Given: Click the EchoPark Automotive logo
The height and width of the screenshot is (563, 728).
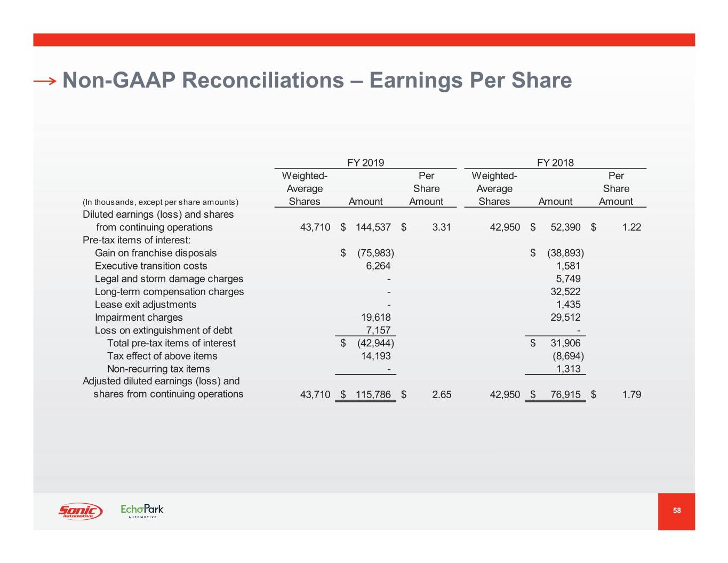Looking at the screenshot, I should 142,511.
